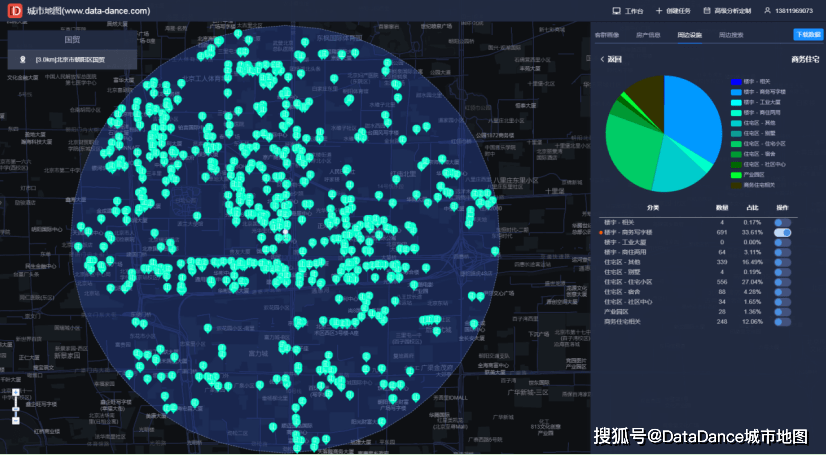826x455 pixels.
Task: Click legend swatch for 产业园区
Action: click(736, 175)
